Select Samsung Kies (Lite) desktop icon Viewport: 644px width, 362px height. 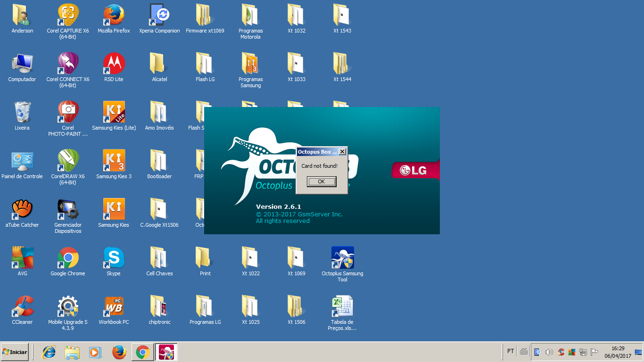point(114,116)
